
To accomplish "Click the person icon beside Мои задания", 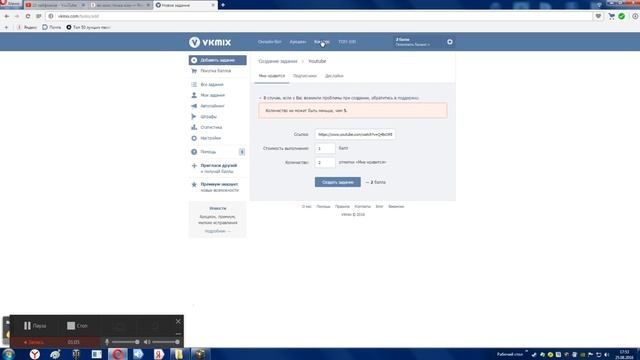I will 194,95.
